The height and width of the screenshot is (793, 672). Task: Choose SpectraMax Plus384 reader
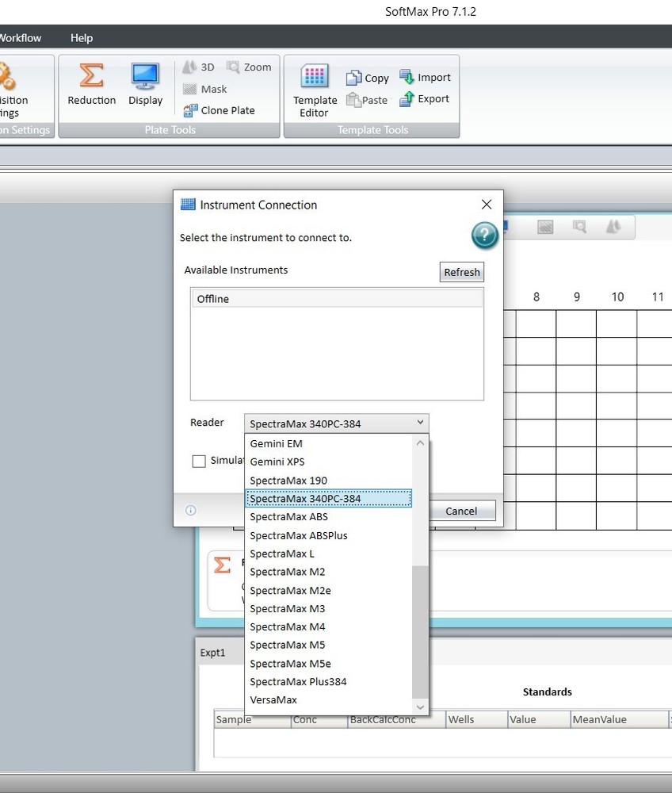(x=328, y=682)
